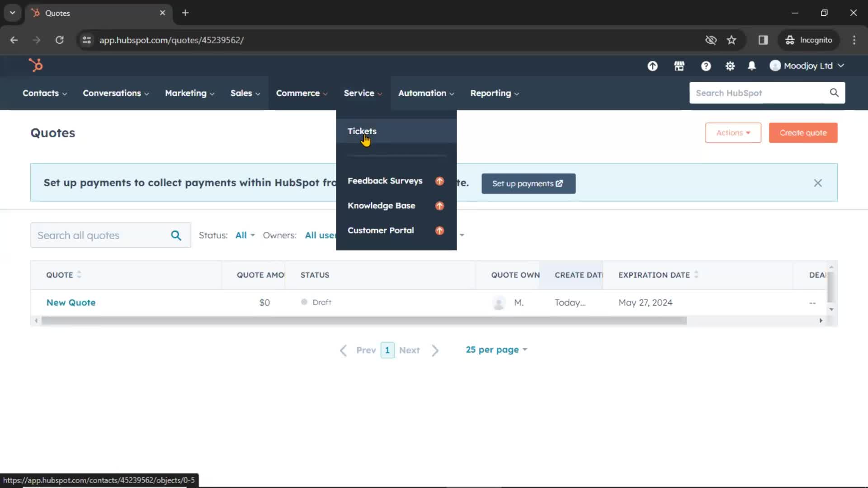Click the May 27, 2024 expiration cell
868x488 pixels.
click(645, 303)
